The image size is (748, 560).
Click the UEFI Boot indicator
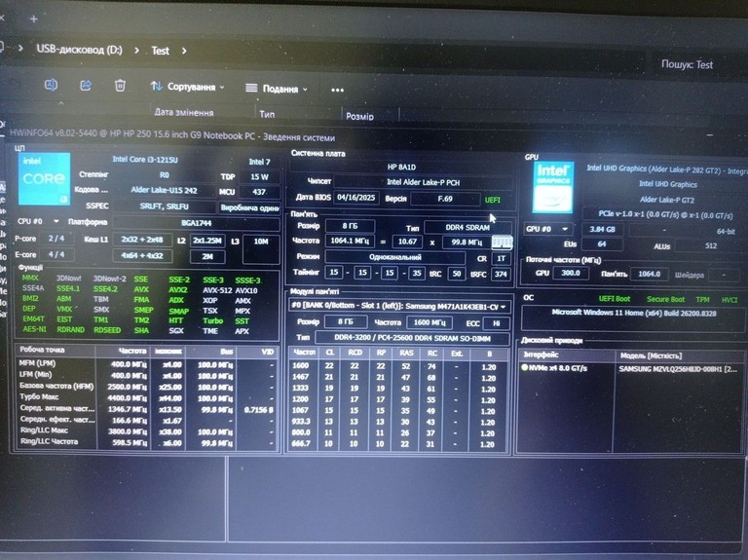(615, 299)
